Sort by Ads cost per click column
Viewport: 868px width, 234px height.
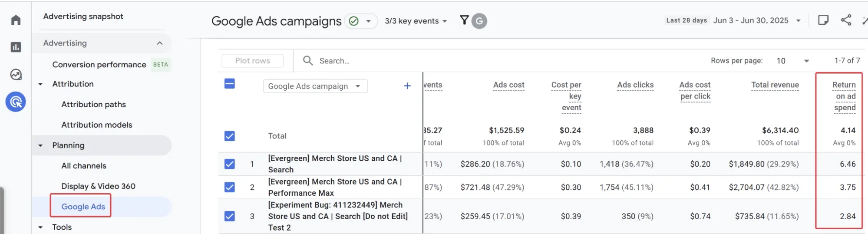pos(695,91)
